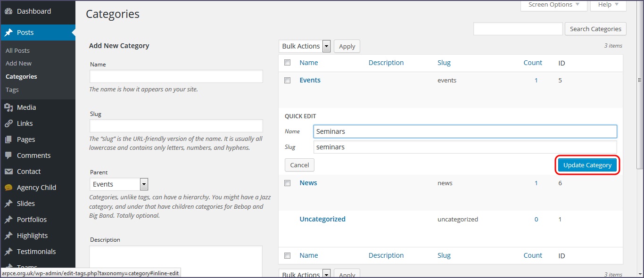Click the page vertical scrollbar
The width and height of the screenshot is (644, 278).
pyautogui.click(x=640, y=118)
